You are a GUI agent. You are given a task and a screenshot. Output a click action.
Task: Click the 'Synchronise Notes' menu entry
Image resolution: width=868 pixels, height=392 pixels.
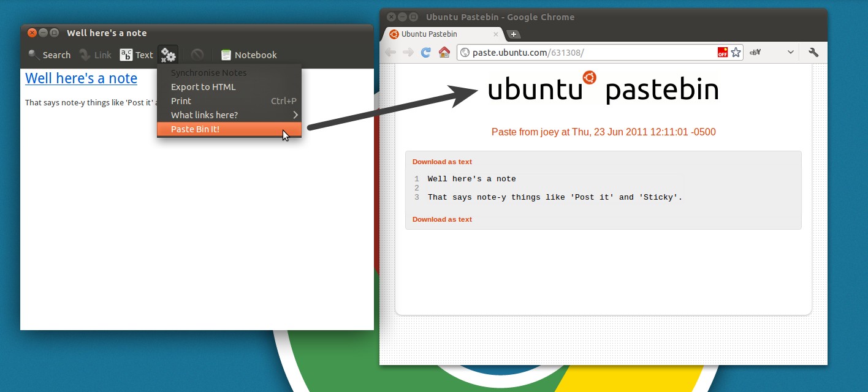[229, 73]
